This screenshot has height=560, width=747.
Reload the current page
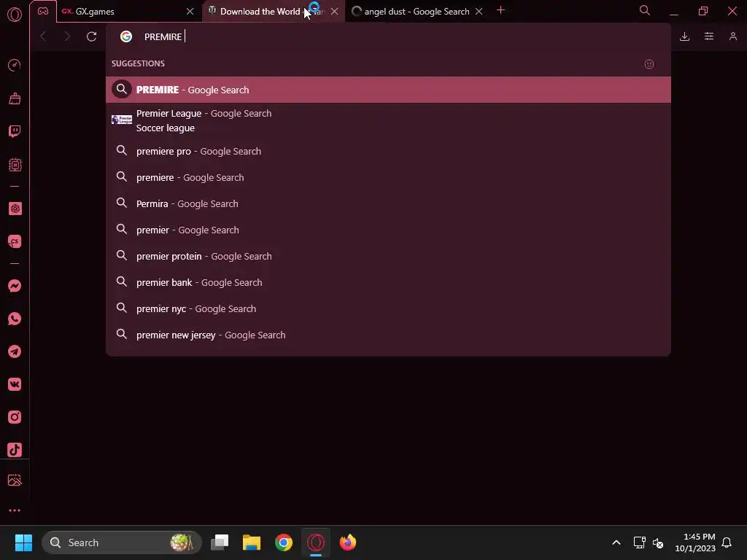91,36
